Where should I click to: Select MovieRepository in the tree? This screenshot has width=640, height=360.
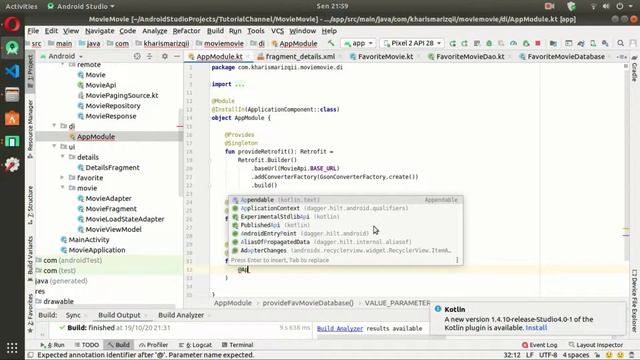click(x=113, y=105)
